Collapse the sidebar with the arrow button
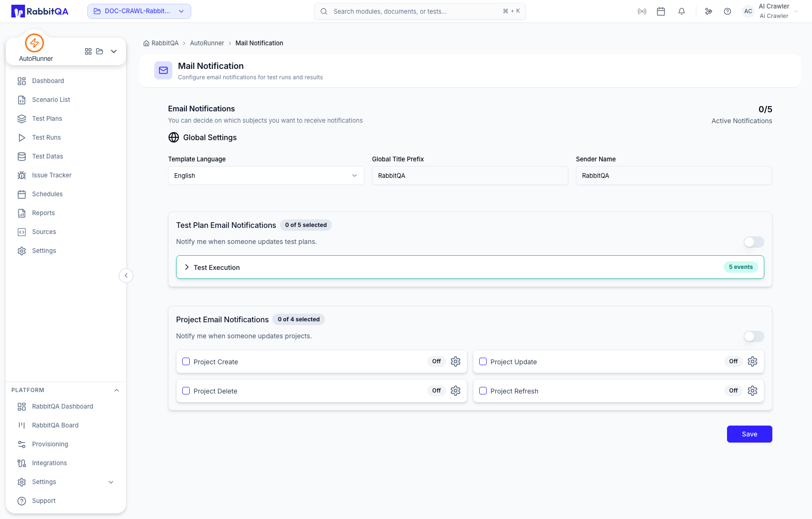 tap(126, 276)
